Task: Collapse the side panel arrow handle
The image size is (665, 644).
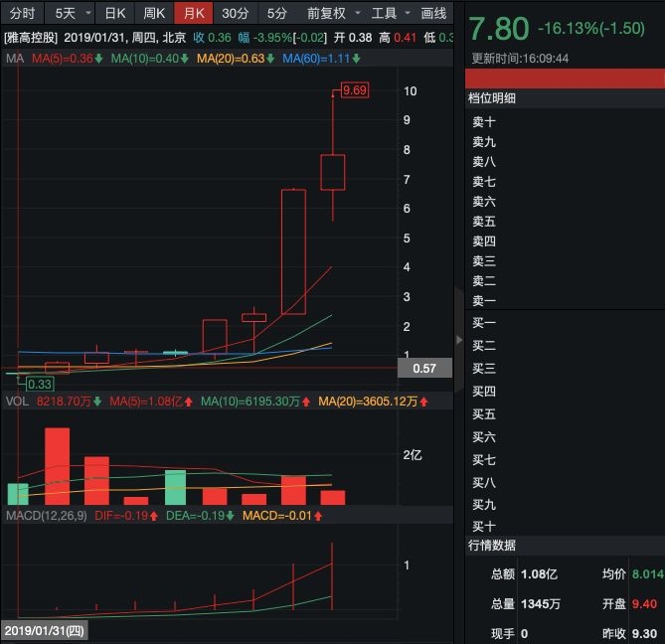Action: click(459, 340)
